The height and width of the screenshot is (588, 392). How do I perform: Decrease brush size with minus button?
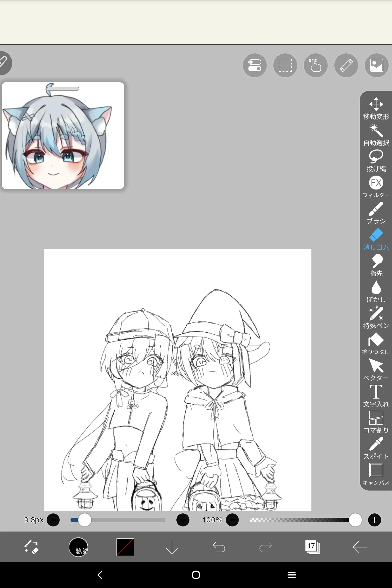pyautogui.click(x=53, y=520)
